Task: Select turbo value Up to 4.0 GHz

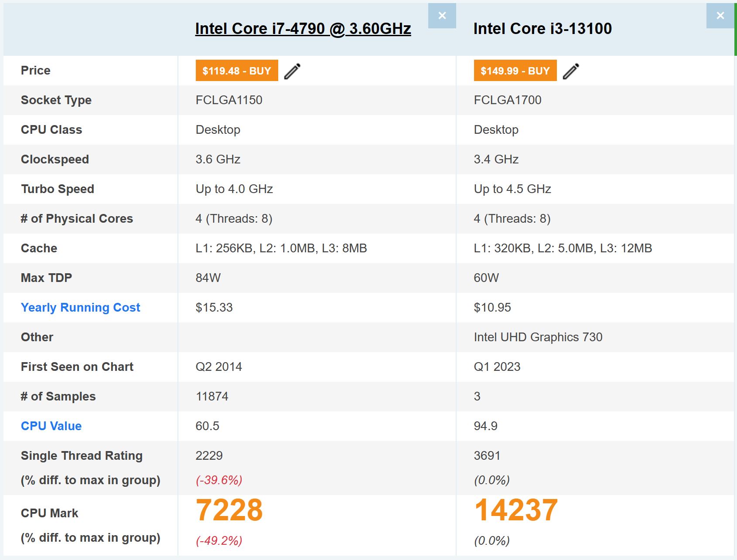Action: pyautogui.click(x=234, y=189)
